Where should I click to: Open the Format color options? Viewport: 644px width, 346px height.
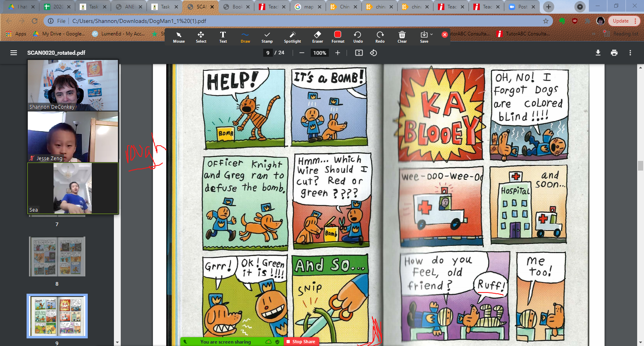tap(338, 37)
